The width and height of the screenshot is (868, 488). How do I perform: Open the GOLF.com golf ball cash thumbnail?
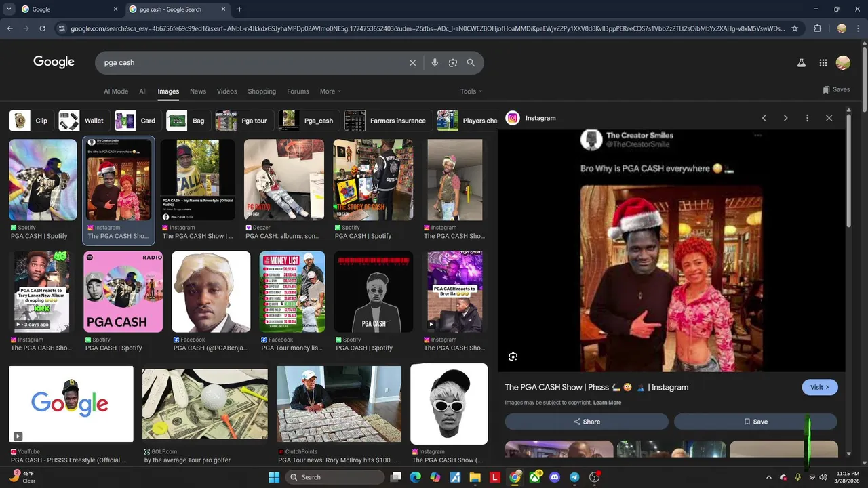[x=205, y=404]
